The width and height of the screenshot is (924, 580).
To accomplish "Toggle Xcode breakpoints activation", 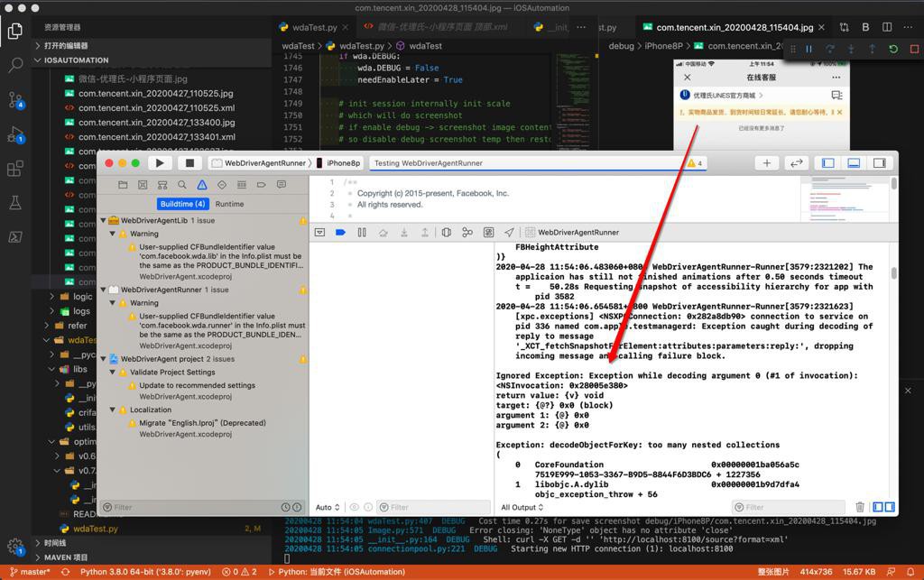I will tap(340, 233).
